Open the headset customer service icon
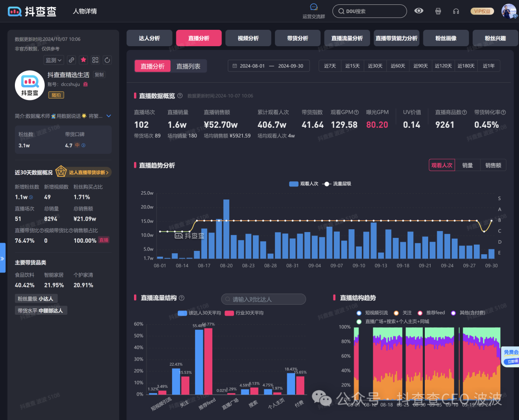 click(x=456, y=11)
